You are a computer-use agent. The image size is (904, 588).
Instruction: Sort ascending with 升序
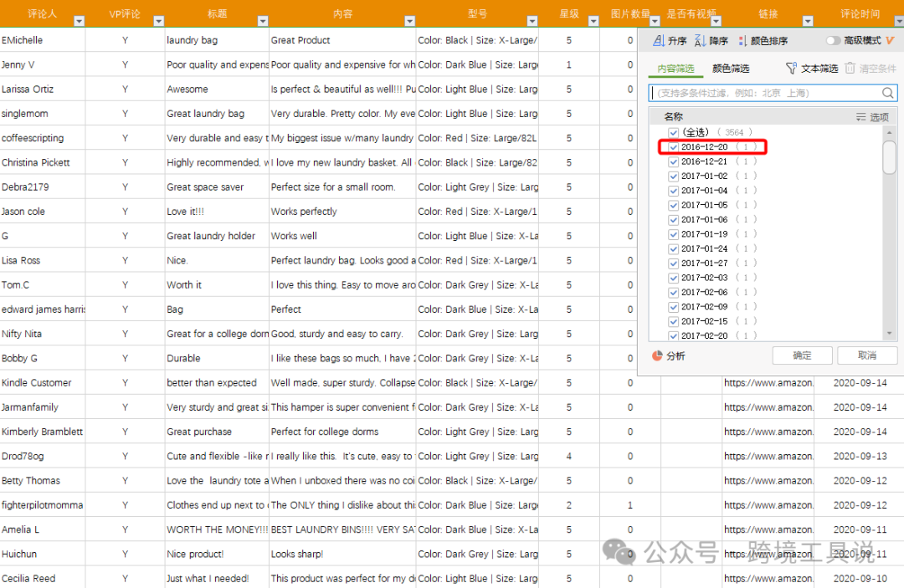pyautogui.click(x=670, y=41)
